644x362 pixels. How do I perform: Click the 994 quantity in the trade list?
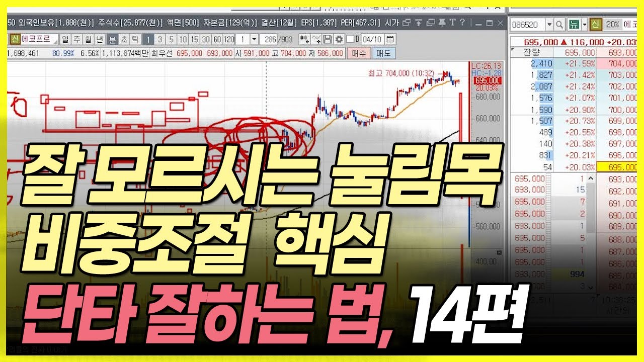tap(577, 274)
